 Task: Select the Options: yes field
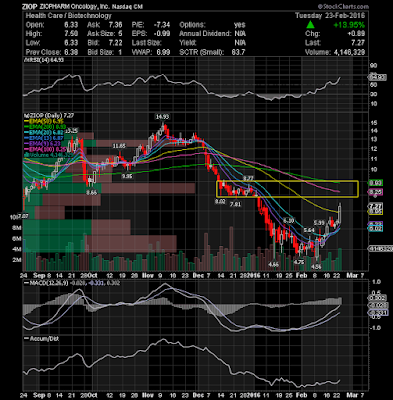click(212, 25)
